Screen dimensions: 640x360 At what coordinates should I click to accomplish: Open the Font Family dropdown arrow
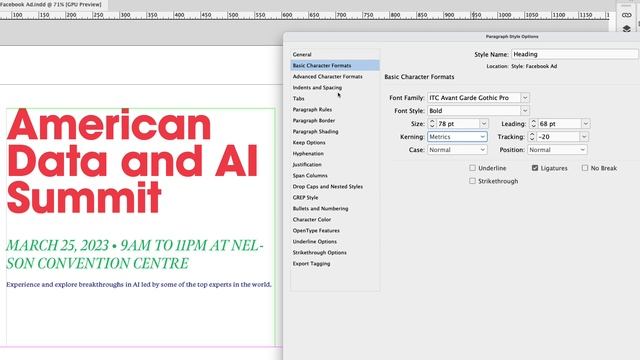tap(525, 98)
